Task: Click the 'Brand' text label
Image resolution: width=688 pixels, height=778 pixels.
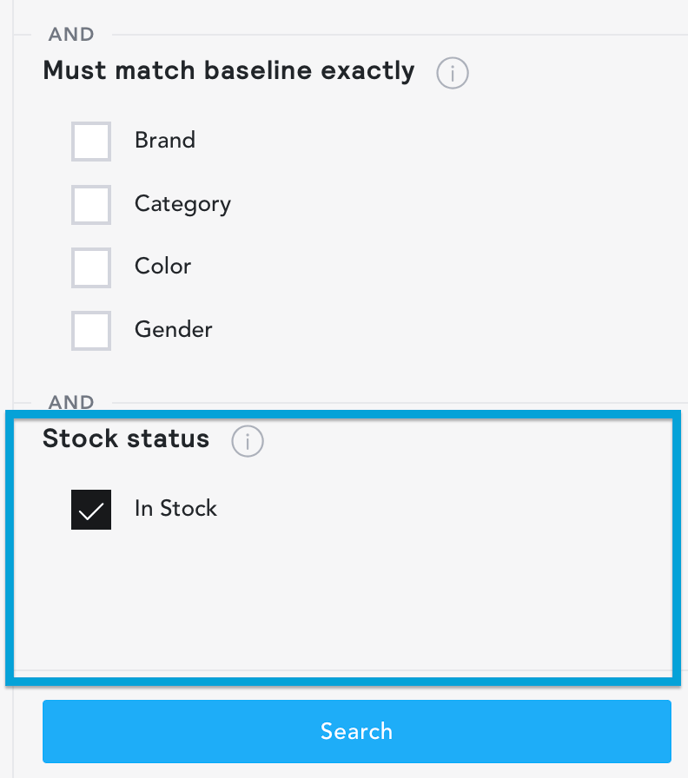Action: point(165,140)
